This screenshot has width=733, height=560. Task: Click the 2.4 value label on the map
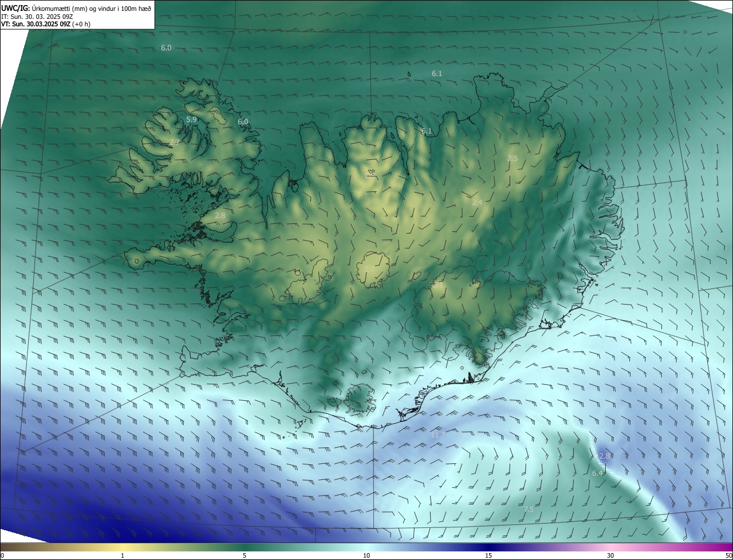point(477,202)
